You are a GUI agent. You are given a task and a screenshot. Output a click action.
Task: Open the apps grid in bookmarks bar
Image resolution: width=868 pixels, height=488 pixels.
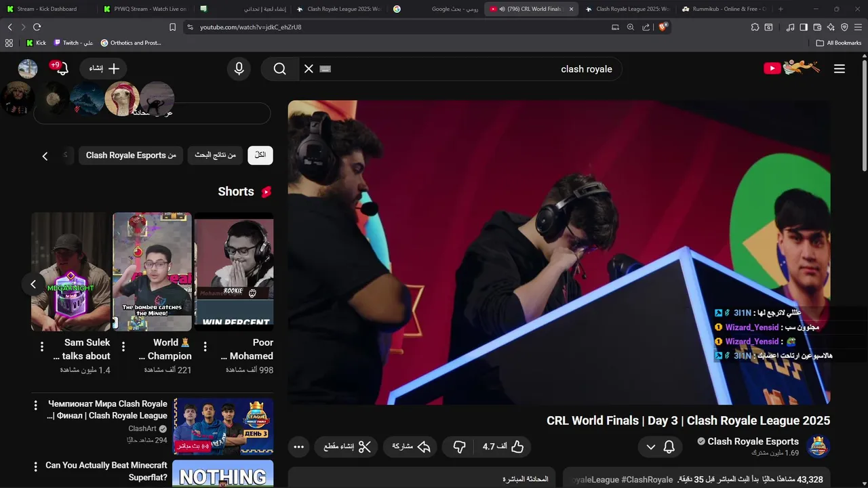tap(9, 43)
